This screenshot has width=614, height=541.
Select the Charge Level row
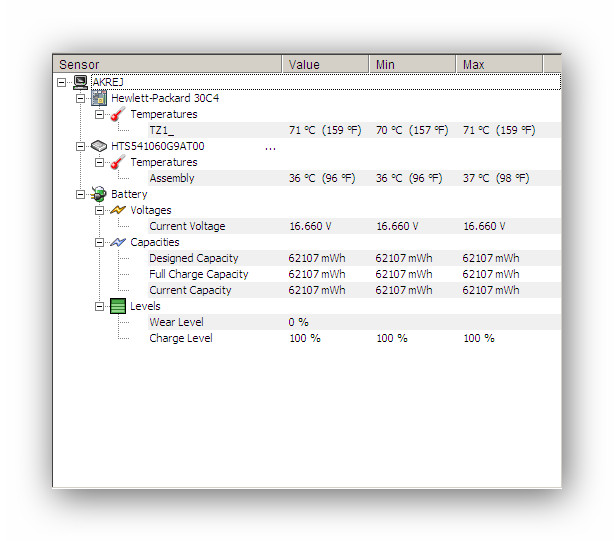click(354, 338)
